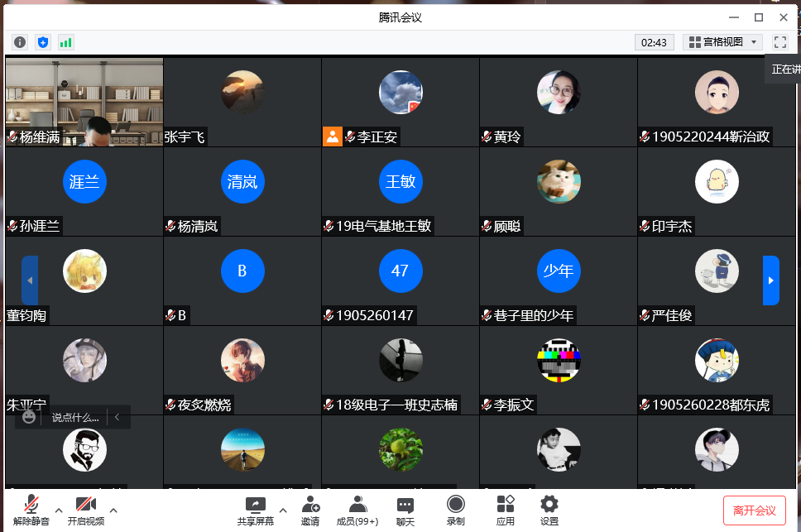The height and width of the screenshot is (532, 801).
Task: Expand audio options arrow beside 解除静音
Action: tap(59, 510)
